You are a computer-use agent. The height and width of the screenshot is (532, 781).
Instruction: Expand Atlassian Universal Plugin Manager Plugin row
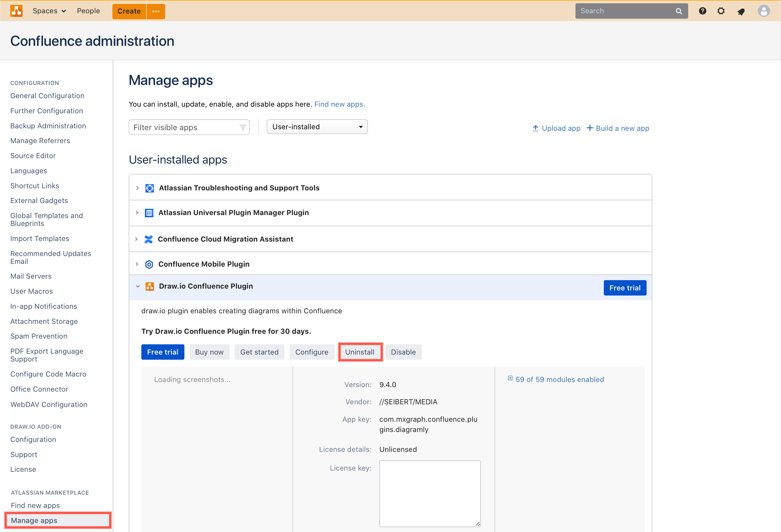tap(137, 213)
